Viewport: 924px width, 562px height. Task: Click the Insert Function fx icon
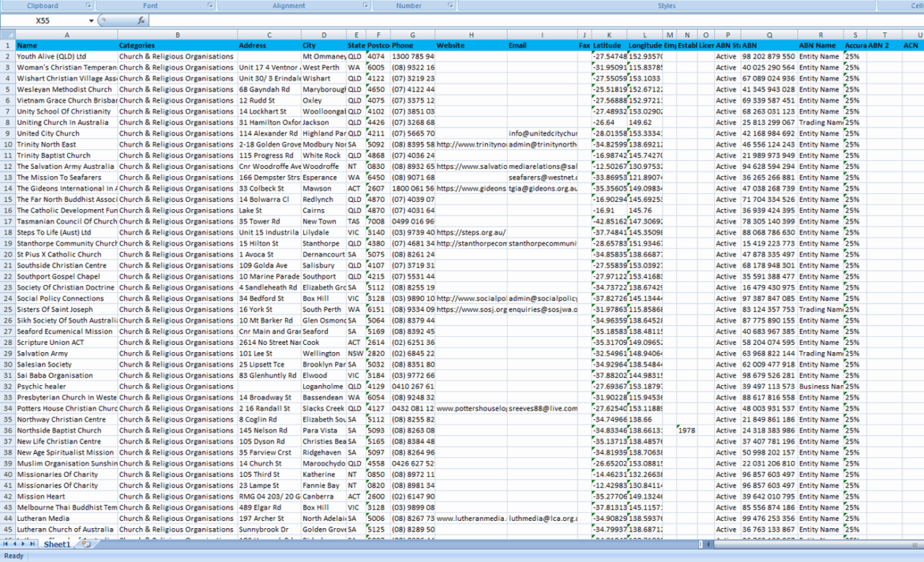(x=141, y=21)
